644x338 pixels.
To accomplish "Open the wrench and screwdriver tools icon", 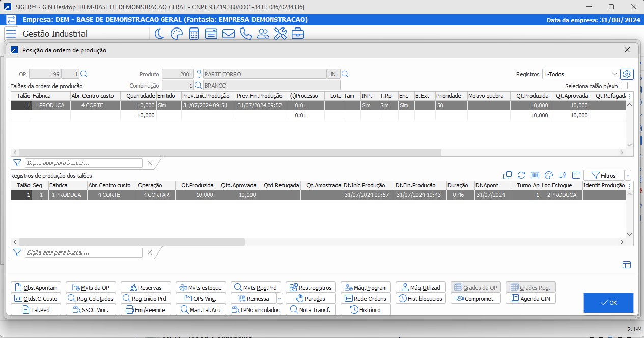I will [281, 34].
